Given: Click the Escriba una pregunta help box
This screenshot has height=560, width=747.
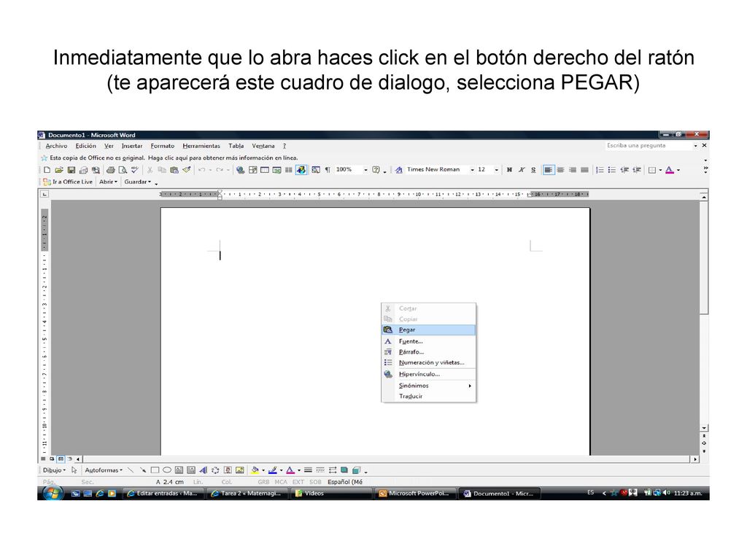Looking at the screenshot, I should (648, 146).
